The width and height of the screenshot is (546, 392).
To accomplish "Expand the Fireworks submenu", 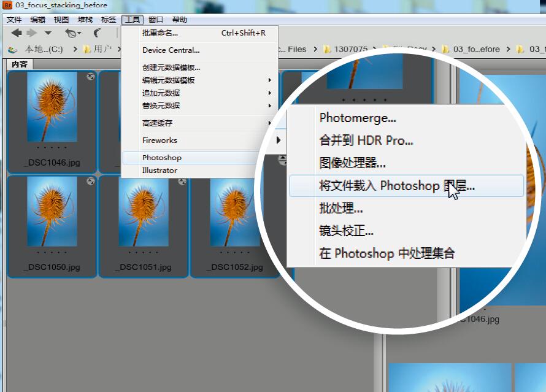I will [279, 140].
